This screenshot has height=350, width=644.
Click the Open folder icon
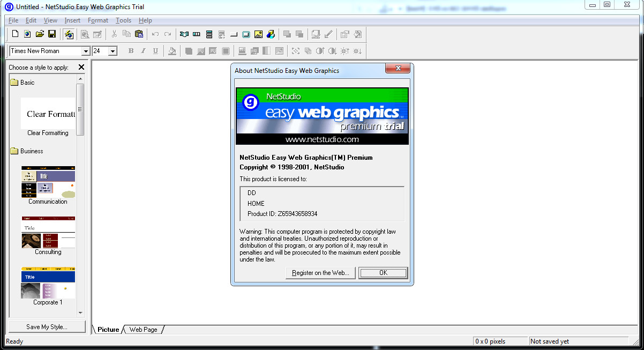click(x=40, y=34)
